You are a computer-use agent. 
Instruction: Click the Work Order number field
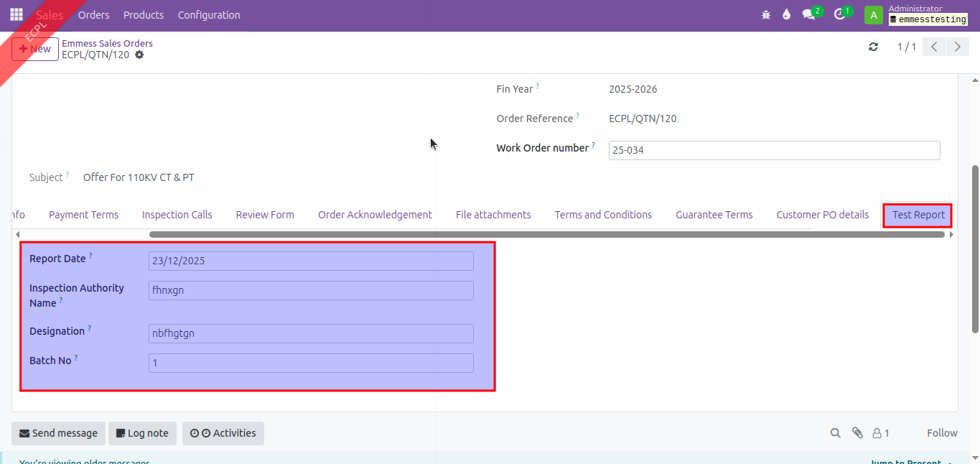(774, 150)
